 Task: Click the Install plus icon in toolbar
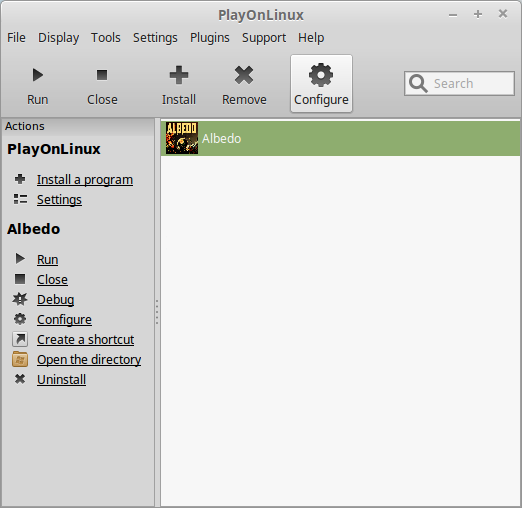pos(179,75)
